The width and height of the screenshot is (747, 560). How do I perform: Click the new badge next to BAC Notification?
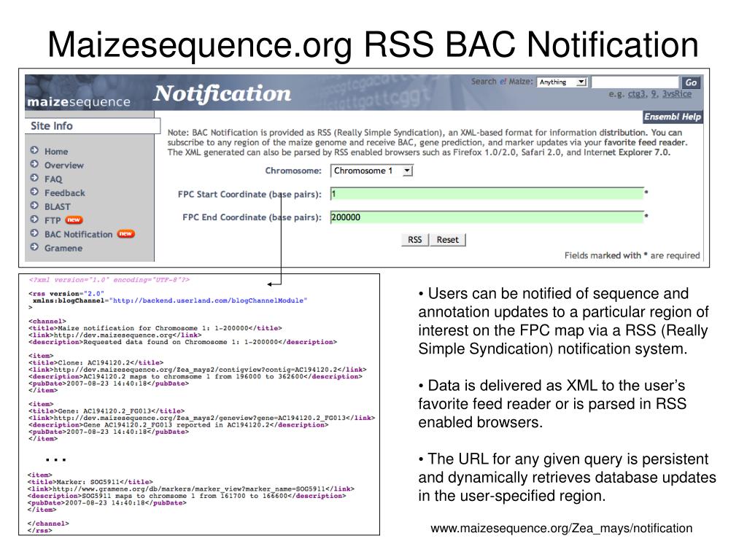[125, 234]
